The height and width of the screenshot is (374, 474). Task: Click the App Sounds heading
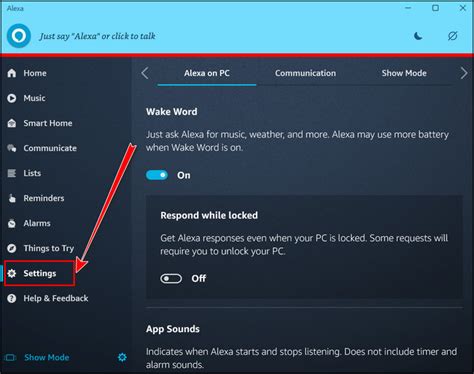(x=173, y=329)
